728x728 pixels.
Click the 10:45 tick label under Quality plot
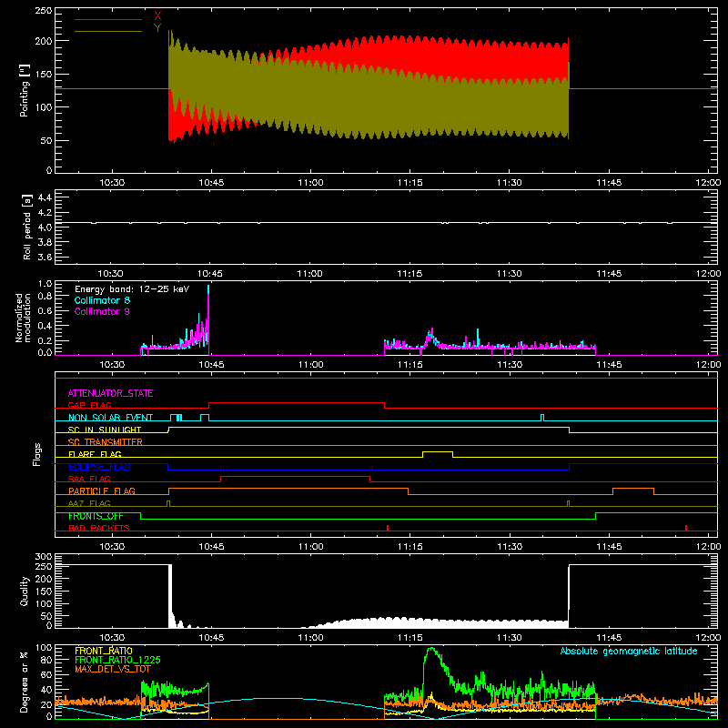(x=211, y=638)
